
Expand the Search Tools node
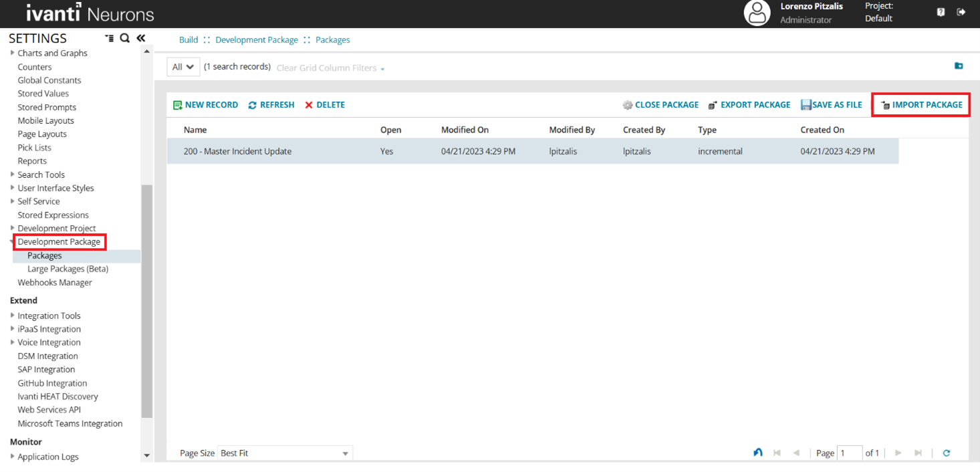[13, 174]
